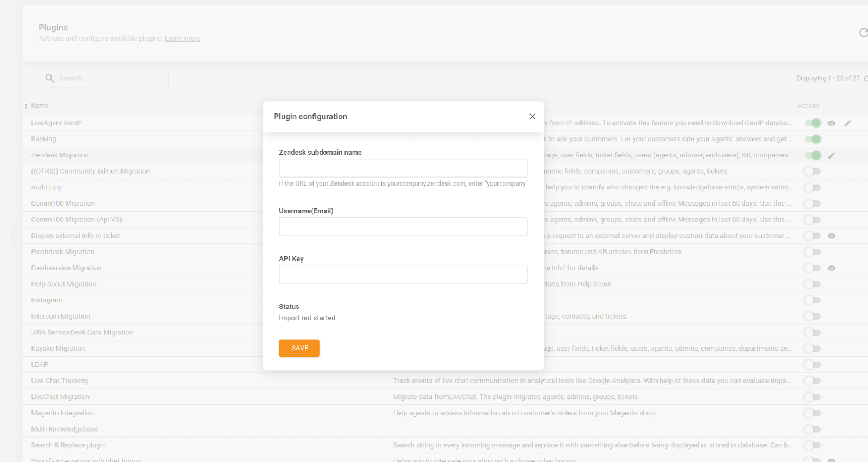Viewport: 868px width, 462px height.
Task: Activate Live Chat Tracking toggle
Action: click(x=813, y=381)
